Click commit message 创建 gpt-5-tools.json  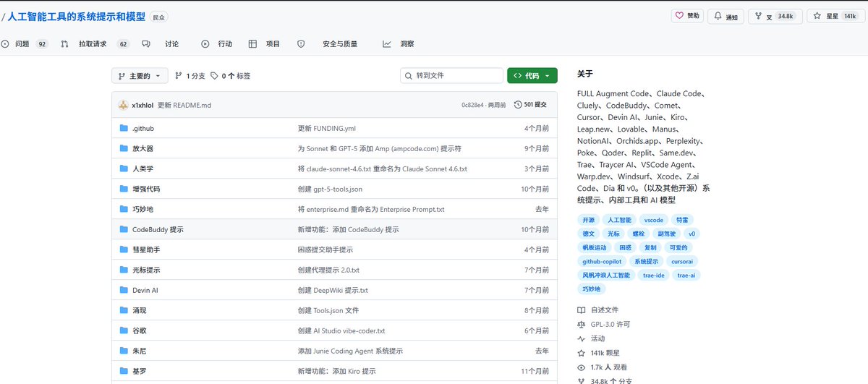pyautogui.click(x=330, y=189)
